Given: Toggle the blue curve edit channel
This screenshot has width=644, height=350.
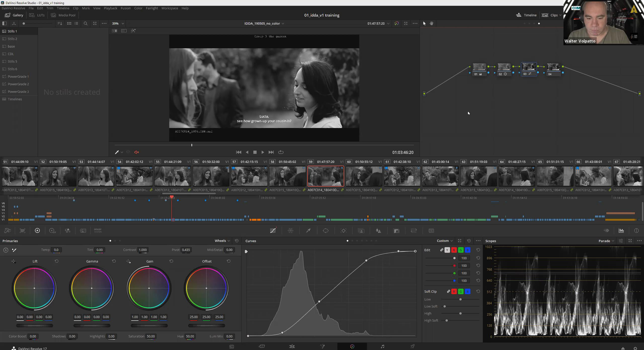Looking at the screenshot, I should (468, 250).
